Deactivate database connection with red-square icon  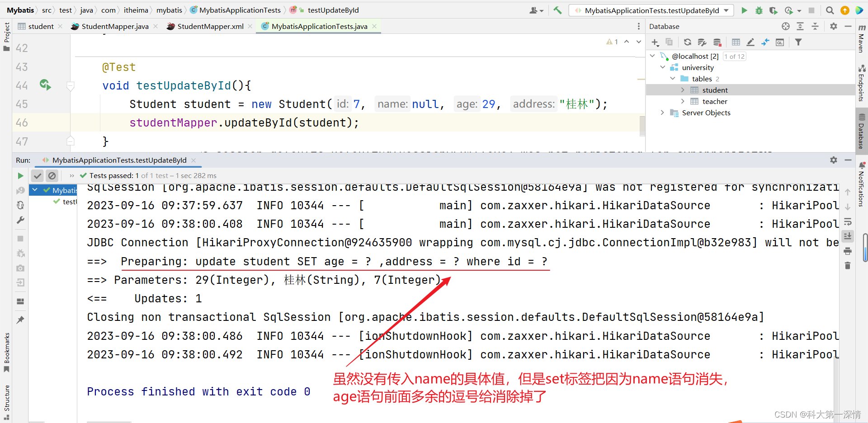[x=717, y=42]
